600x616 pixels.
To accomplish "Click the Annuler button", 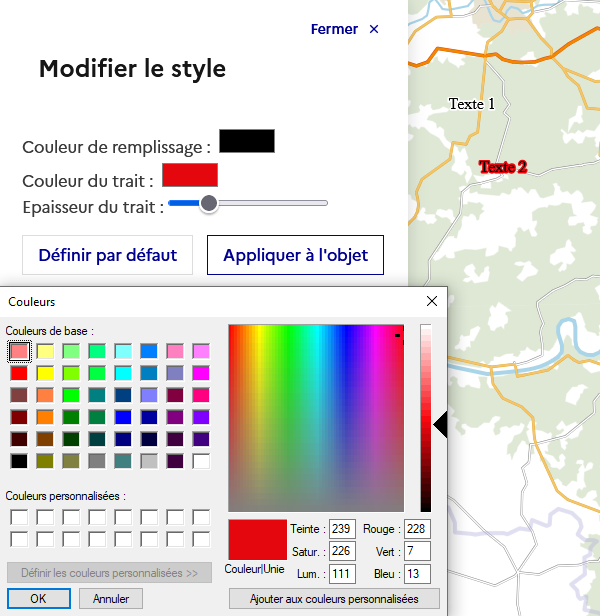I will (x=111, y=598).
